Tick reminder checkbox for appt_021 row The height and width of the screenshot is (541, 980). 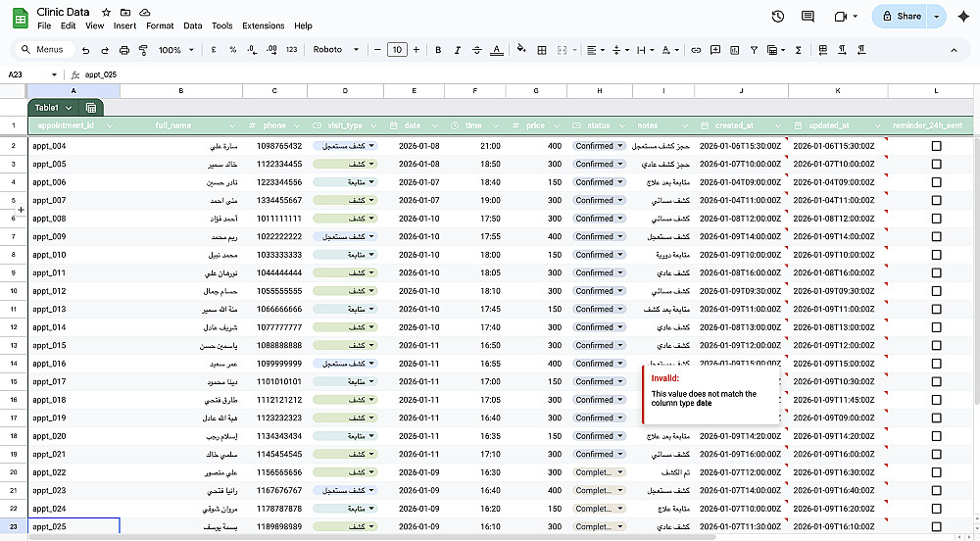pos(936,454)
